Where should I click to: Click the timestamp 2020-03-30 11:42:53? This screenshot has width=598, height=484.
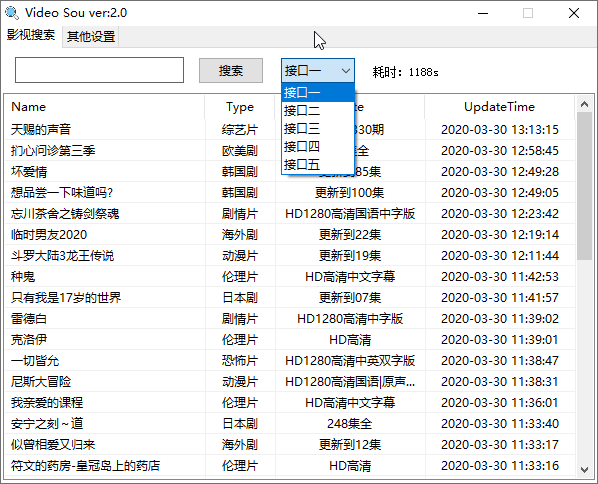(x=500, y=277)
